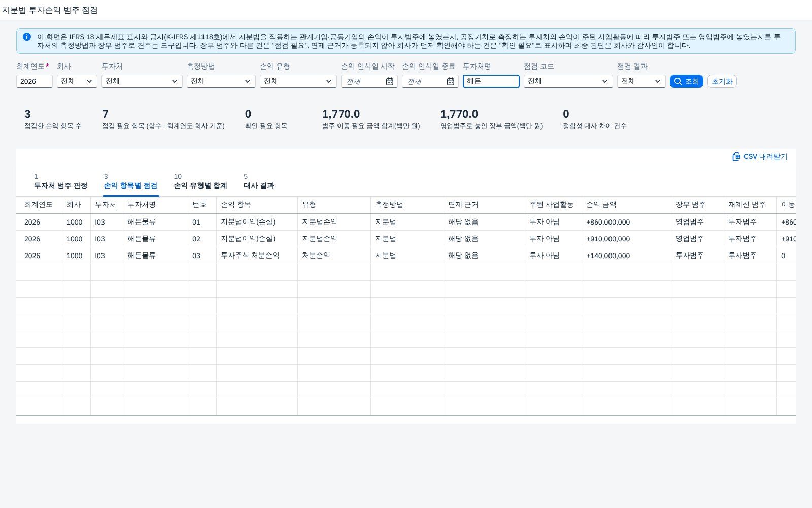Image resolution: width=812 pixels, height=508 pixels.
Task: Click the 0 정합성 대사 차이 건수 figure
Action: click(x=566, y=114)
